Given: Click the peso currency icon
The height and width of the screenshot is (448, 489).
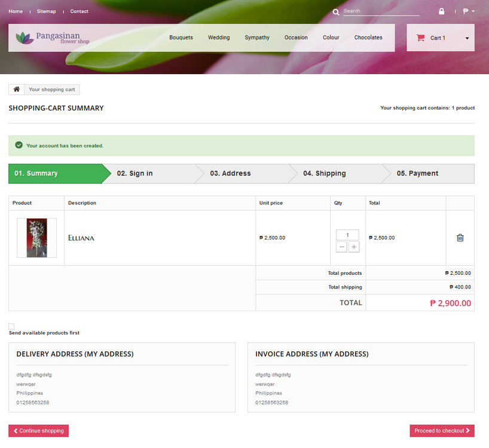Looking at the screenshot, I should (465, 11).
